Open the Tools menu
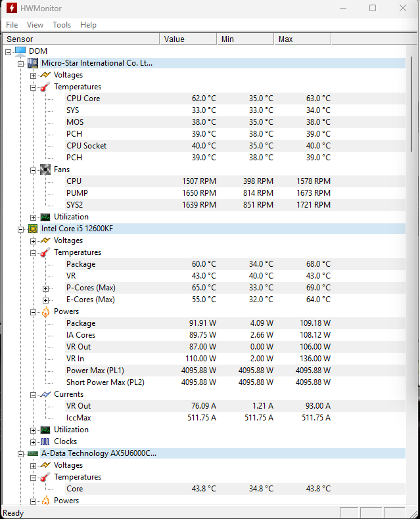The width and height of the screenshot is (420, 519). 62,25
